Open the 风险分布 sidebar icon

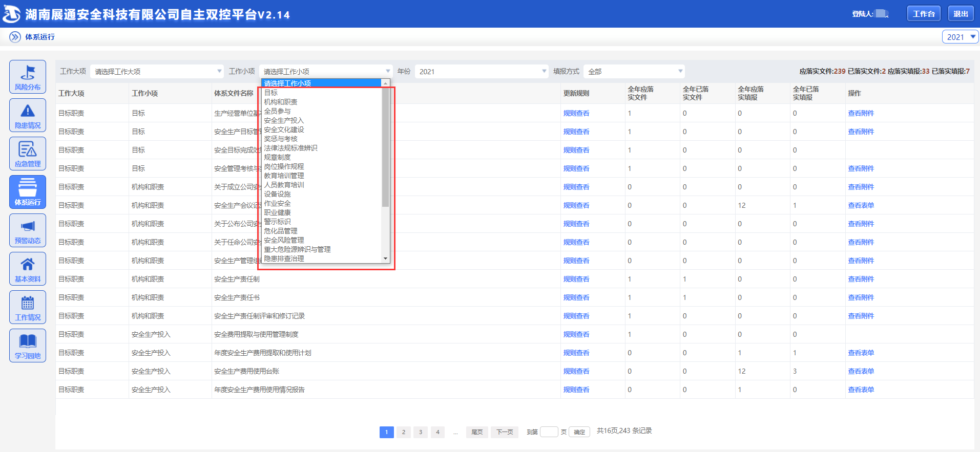[28, 77]
